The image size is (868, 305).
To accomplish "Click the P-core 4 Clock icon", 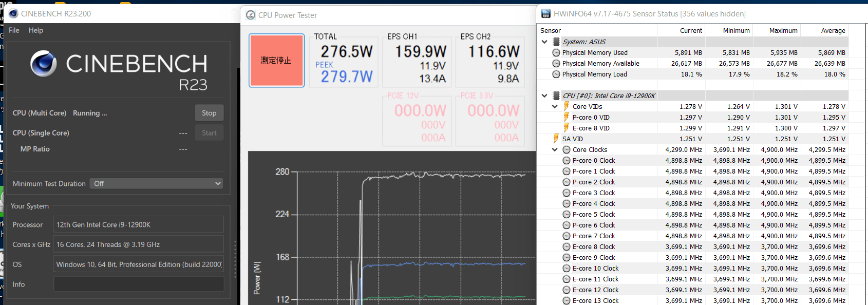I will (x=567, y=203).
